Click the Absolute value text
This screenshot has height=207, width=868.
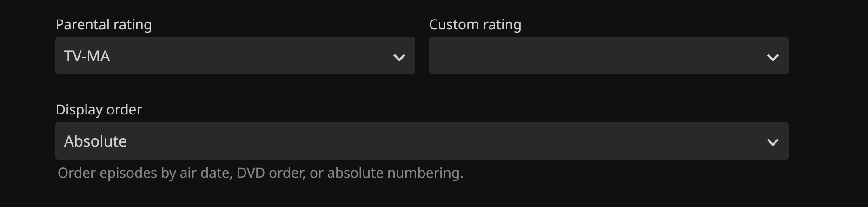click(x=95, y=141)
